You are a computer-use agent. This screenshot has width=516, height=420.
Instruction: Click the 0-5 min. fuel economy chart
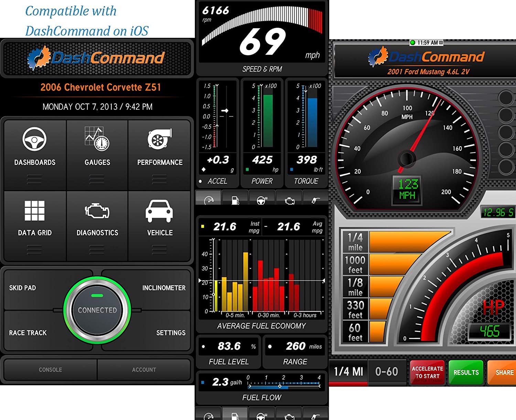tap(235, 276)
